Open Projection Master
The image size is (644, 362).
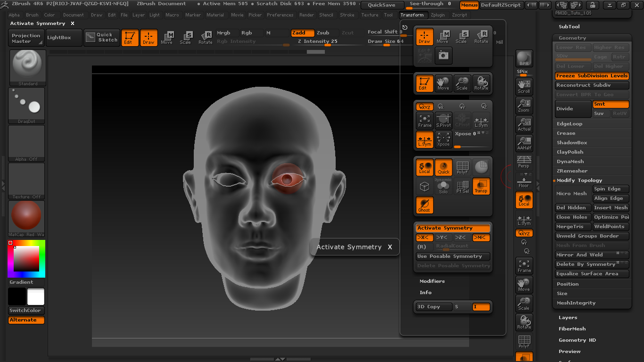26,38
